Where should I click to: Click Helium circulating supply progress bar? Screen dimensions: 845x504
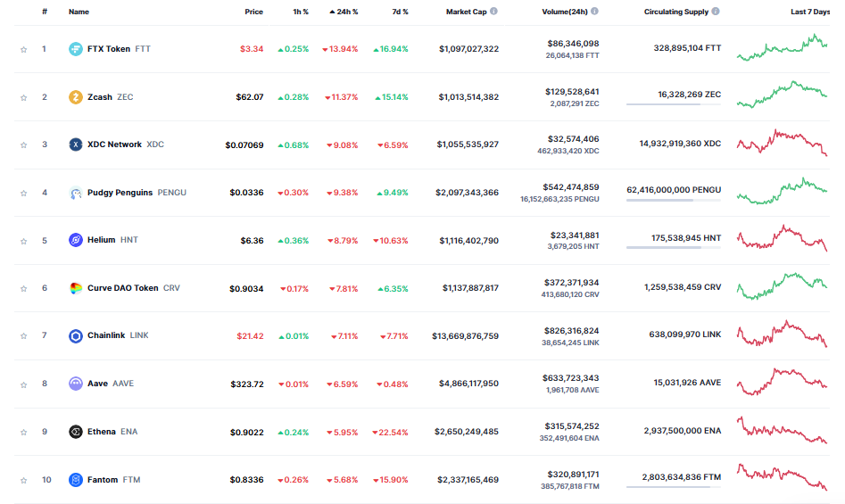coord(674,248)
